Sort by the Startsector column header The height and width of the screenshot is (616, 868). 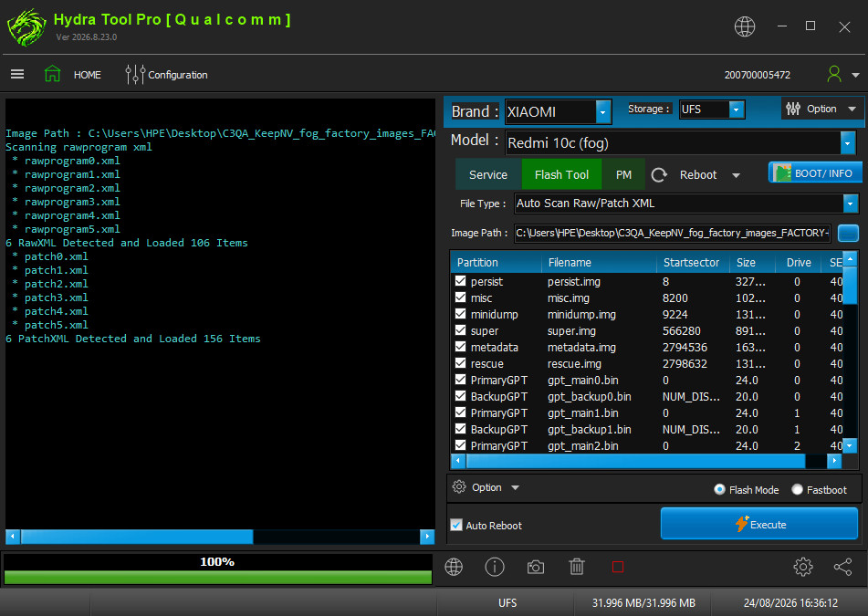pos(692,262)
